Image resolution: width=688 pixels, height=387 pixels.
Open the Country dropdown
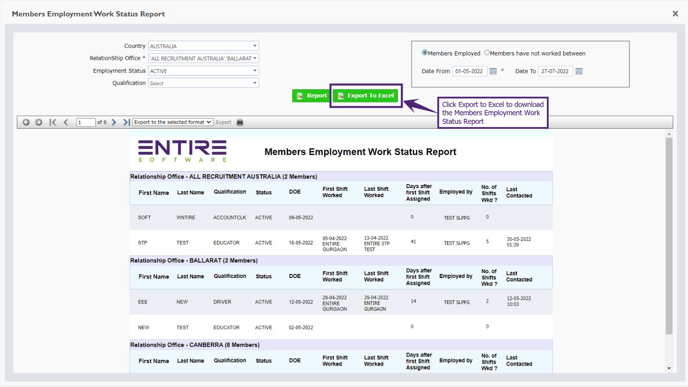pos(203,46)
